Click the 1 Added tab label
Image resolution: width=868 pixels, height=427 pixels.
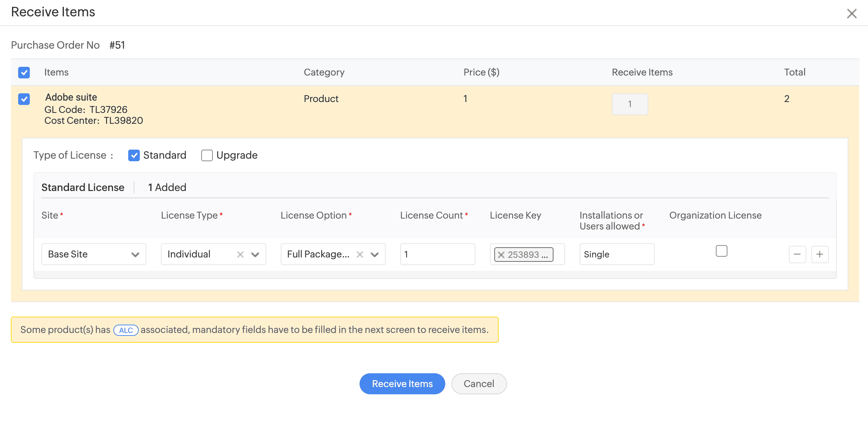[x=167, y=187]
